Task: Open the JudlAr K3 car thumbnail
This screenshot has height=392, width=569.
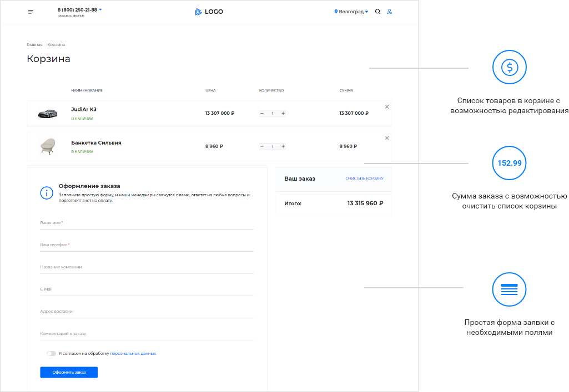Action: click(48, 114)
